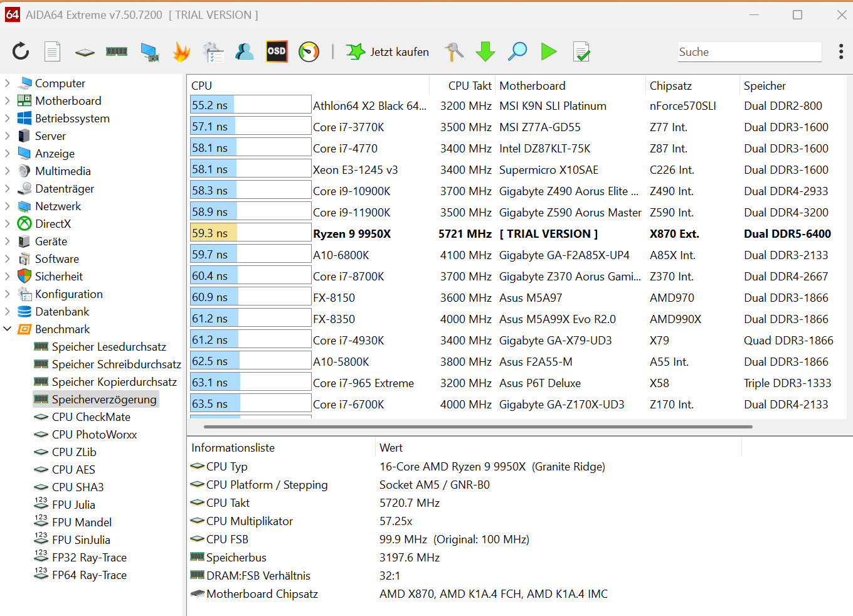This screenshot has height=616, width=853.
Task: Sort by Motherboard column header
Action: (x=570, y=85)
